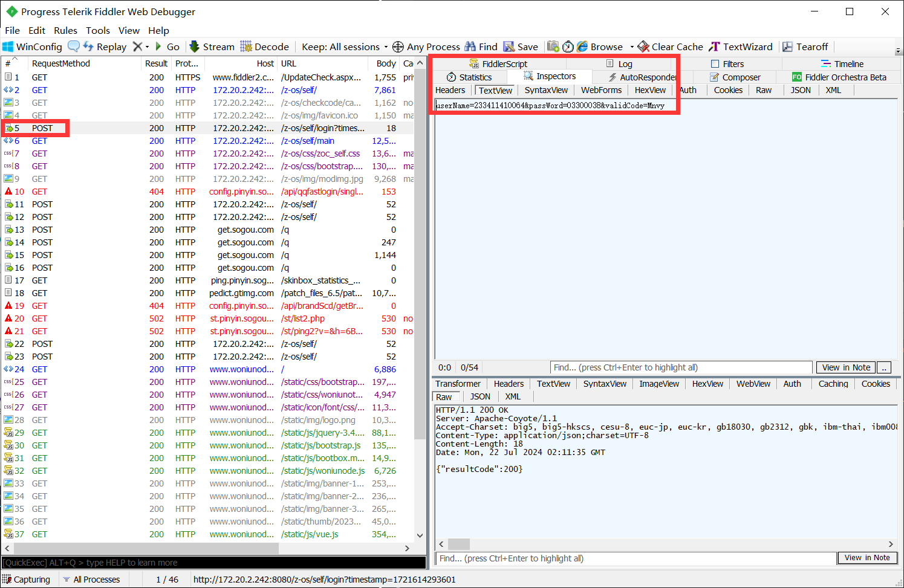Screen dimensions: 904x588
Task: Toggle the Capturing status indicator
Action: coord(26,580)
